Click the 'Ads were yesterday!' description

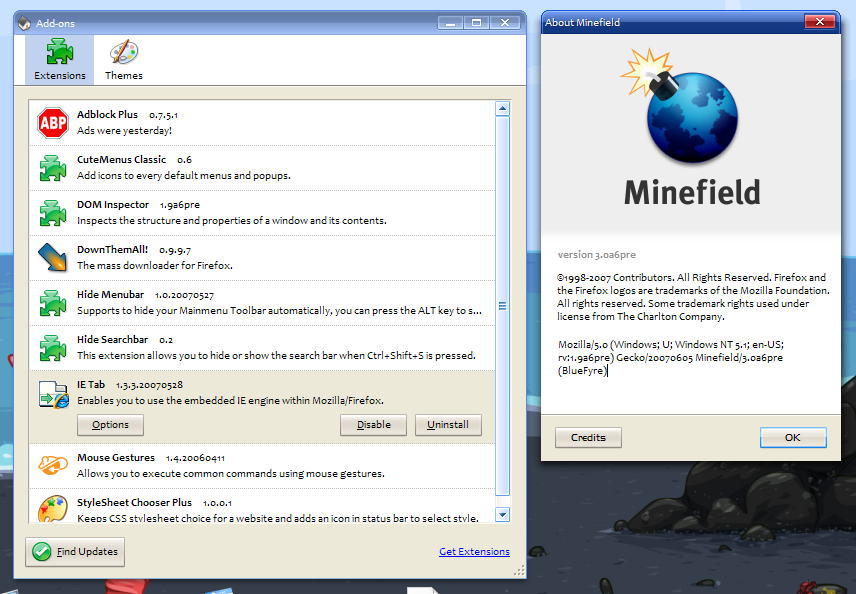tap(124, 130)
